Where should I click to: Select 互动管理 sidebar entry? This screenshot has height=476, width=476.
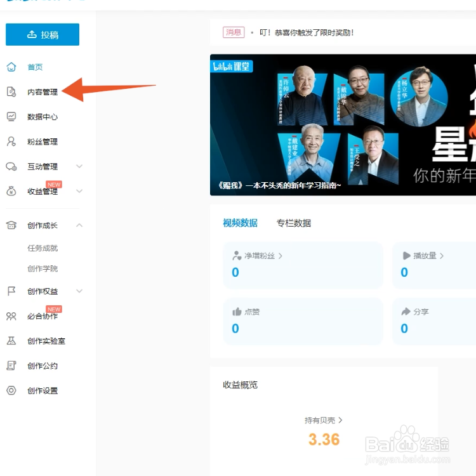click(43, 167)
